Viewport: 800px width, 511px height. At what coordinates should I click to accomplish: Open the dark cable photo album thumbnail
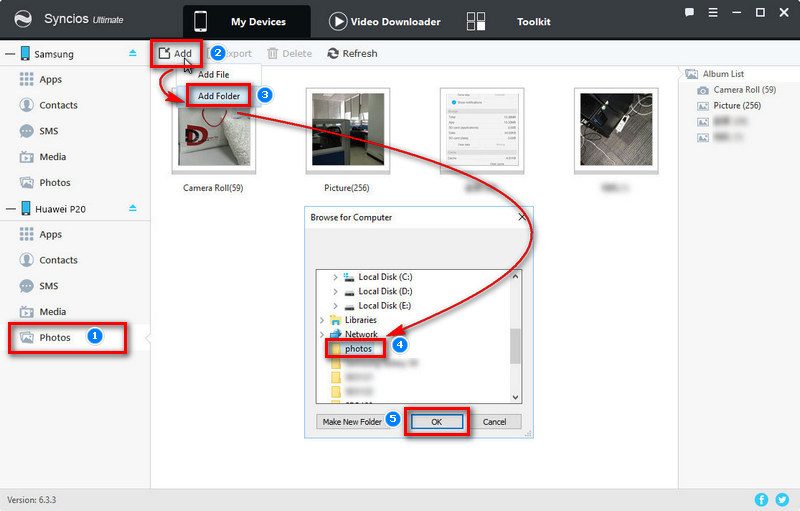point(616,130)
